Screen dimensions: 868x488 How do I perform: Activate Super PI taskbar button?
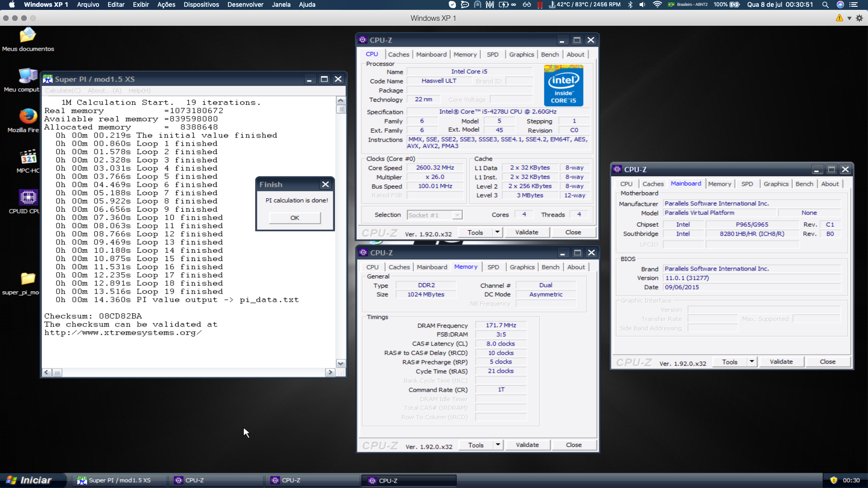pyautogui.click(x=120, y=480)
